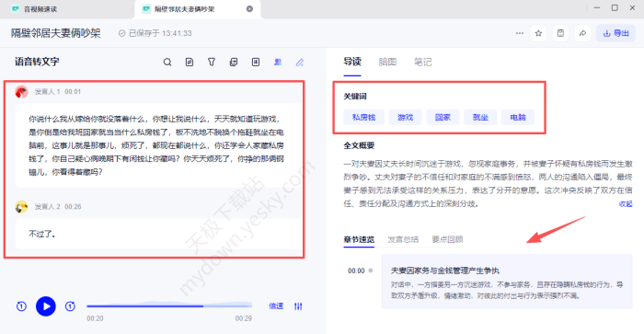
Task: Click the document title 隔壁邻居夫妻俩吵架
Action: tap(56, 33)
